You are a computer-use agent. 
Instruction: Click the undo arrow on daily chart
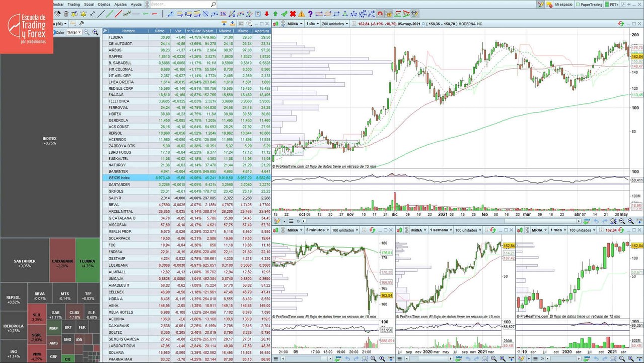click(596, 221)
